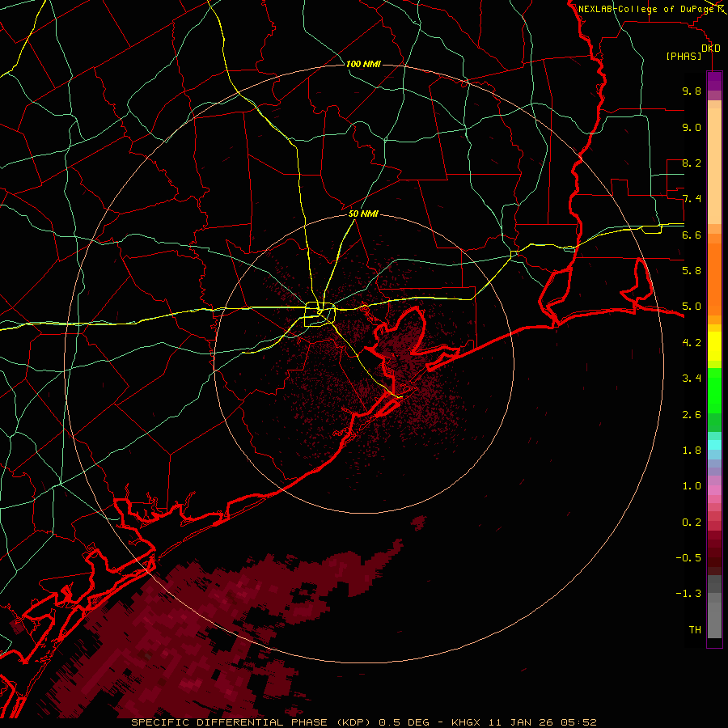728x728 pixels.
Task: Select the 5.8 scale value
Action: coord(692,271)
